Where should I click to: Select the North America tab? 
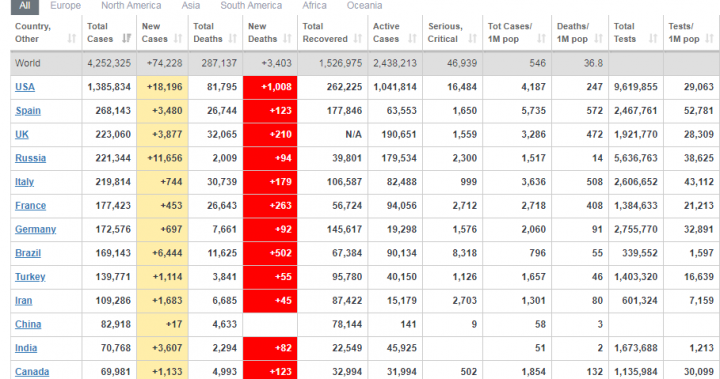(x=131, y=6)
